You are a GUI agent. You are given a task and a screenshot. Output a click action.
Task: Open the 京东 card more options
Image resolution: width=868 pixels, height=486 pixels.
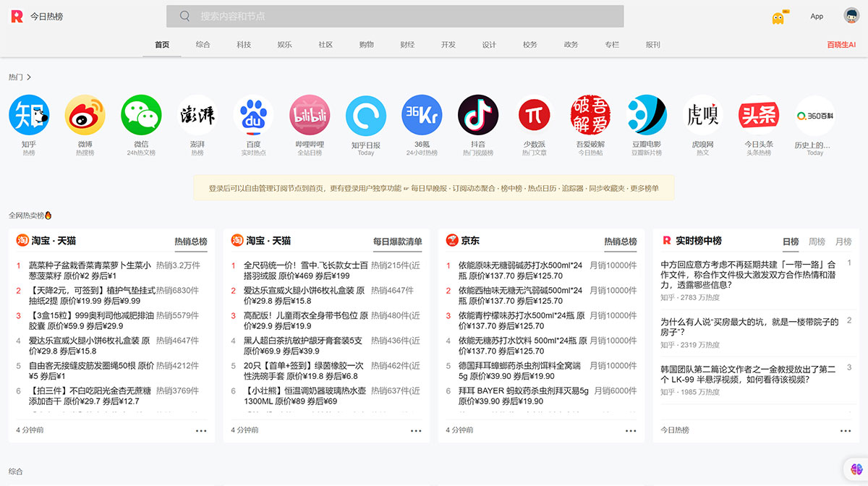630,430
